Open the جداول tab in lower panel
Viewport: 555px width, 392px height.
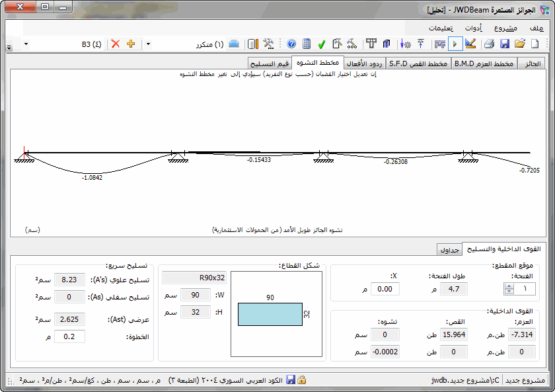pyautogui.click(x=449, y=250)
